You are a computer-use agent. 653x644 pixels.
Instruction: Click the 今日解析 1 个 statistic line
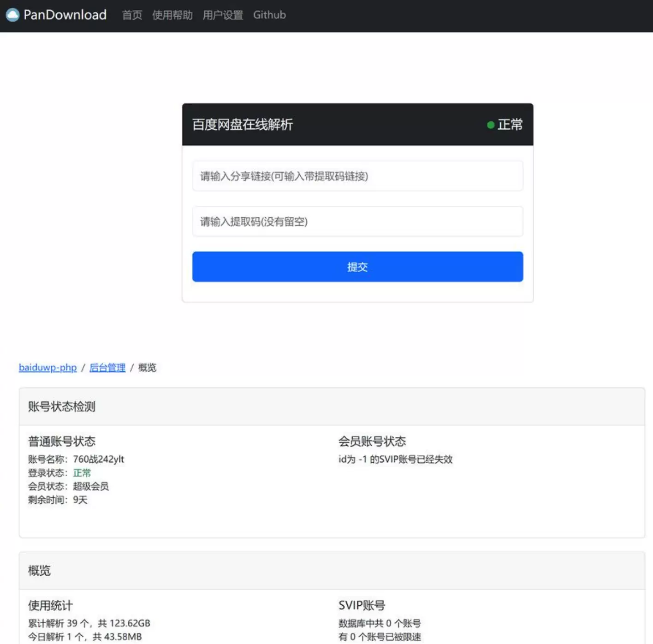[x=85, y=637]
